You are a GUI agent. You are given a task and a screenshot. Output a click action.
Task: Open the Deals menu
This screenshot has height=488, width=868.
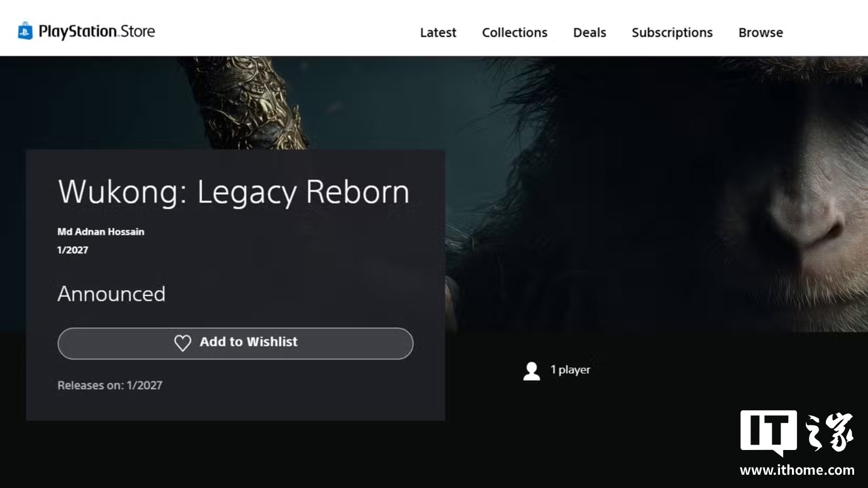pyautogui.click(x=590, y=33)
